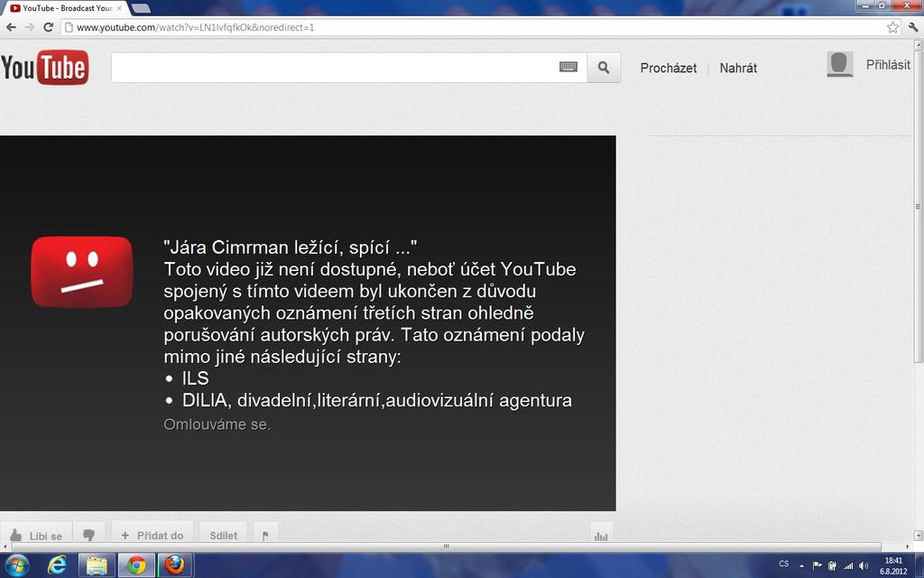Viewport: 924px width, 578px height.
Task: Open the Procházet browse link
Action: (x=669, y=68)
